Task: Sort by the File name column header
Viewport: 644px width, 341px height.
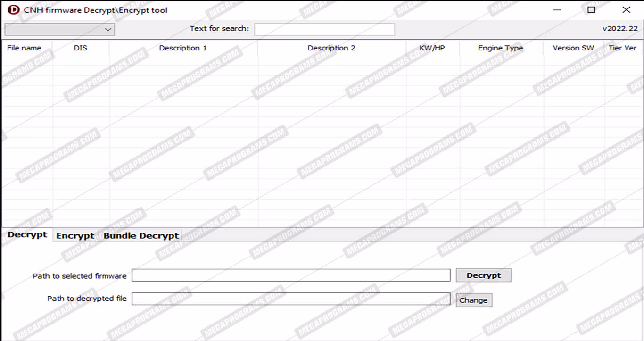Action: (x=24, y=48)
